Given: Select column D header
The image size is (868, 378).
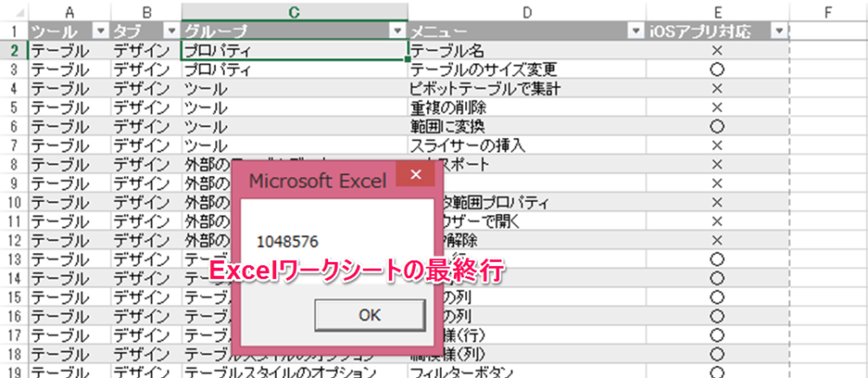Looking at the screenshot, I should coord(527,11).
